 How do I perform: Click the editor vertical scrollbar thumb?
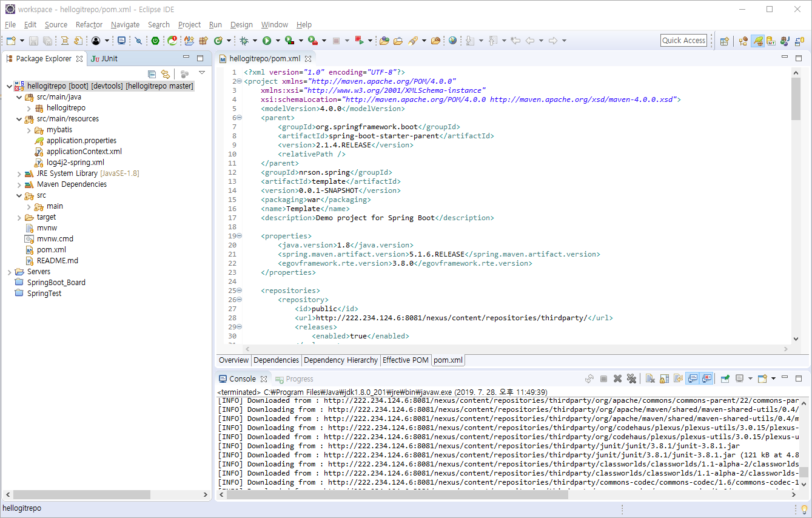(x=796, y=98)
